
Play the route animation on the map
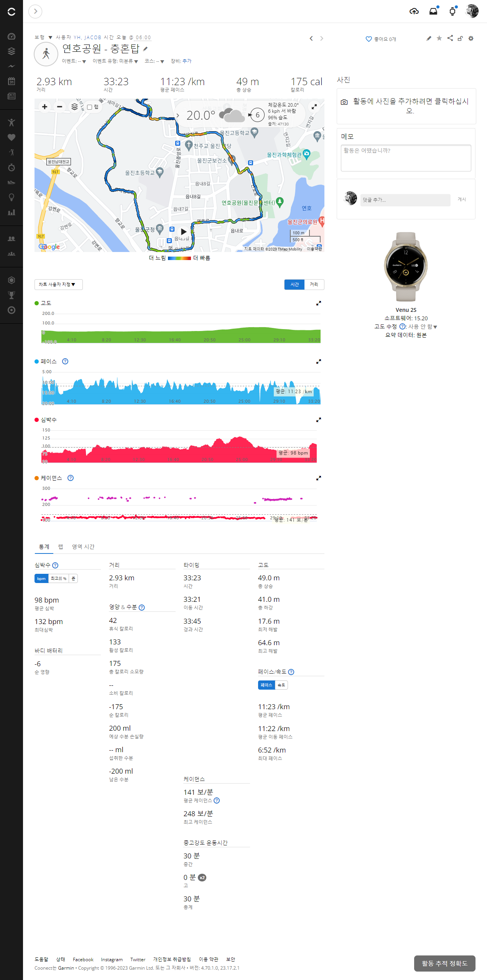point(184,232)
